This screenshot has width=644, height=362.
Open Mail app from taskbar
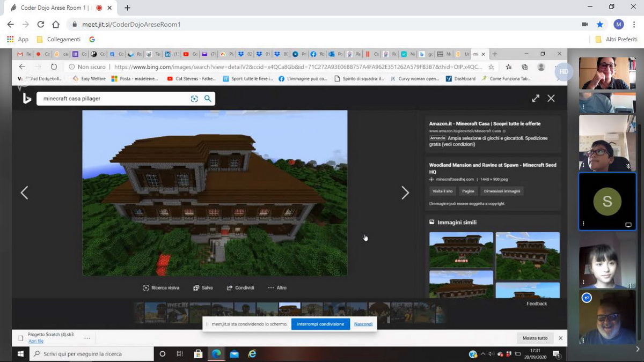tap(234, 354)
